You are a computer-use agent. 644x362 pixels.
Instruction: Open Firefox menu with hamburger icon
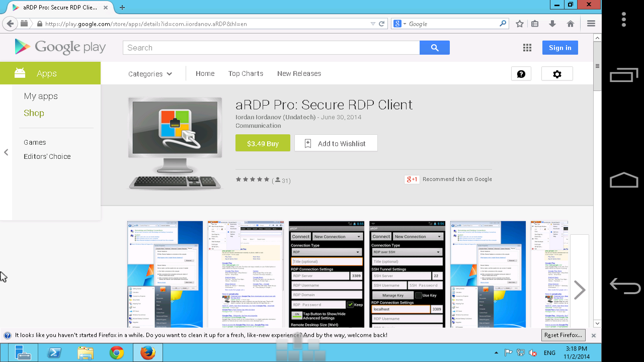pos(591,23)
